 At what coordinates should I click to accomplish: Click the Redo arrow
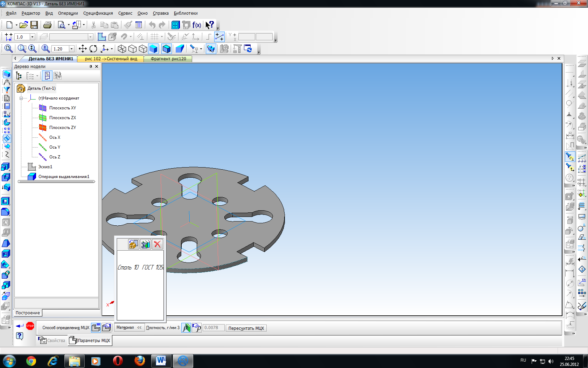162,25
